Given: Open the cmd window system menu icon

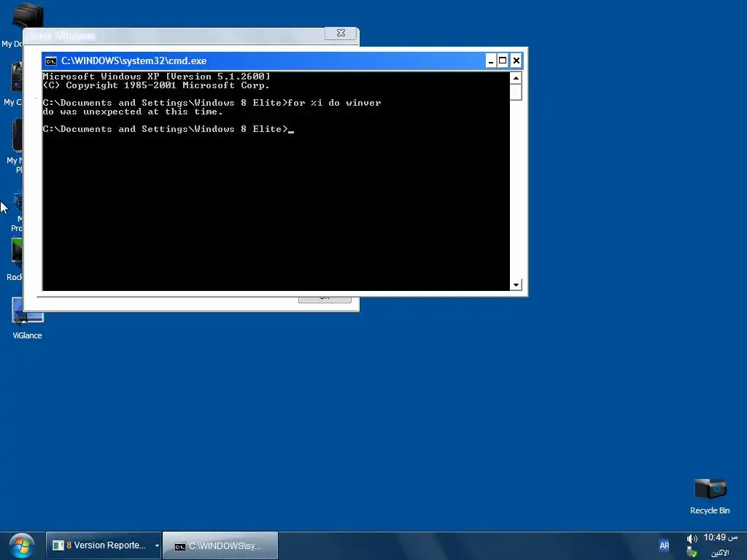Looking at the screenshot, I should pyautogui.click(x=50, y=61).
